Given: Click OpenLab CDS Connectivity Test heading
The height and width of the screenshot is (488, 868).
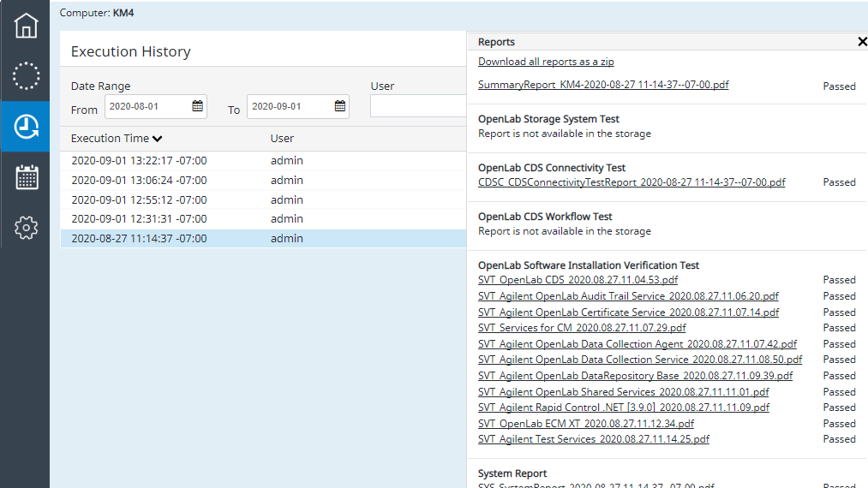Looking at the screenshot, I should (x=552, y=168).
